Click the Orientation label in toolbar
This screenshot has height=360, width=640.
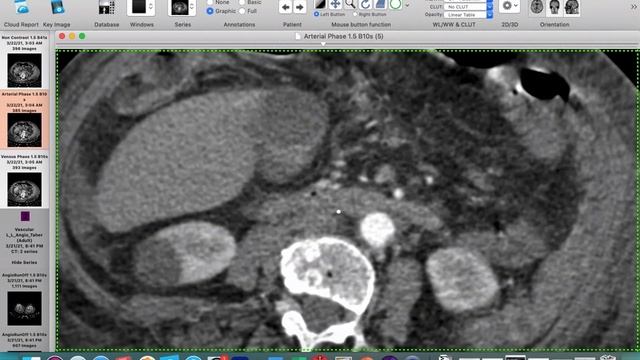[x=554, y=24]
